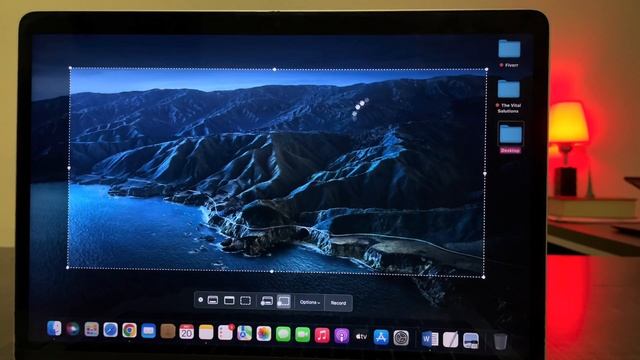Open Launchpad from the Dock

[x=91, y=329]
